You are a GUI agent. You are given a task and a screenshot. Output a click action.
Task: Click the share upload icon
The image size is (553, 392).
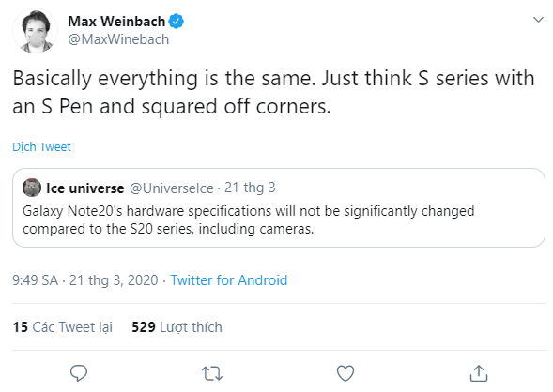coord(479,373)
